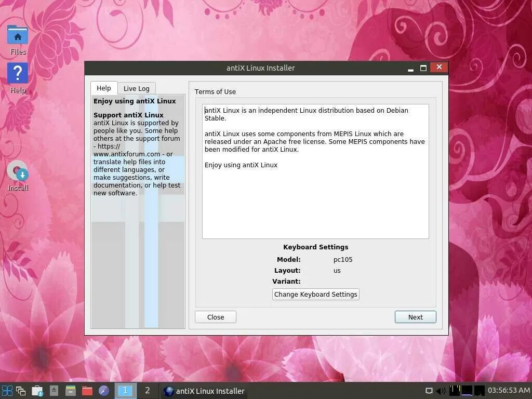Click the Close button in installer
The image size is (532, 399).
(216, 317)
